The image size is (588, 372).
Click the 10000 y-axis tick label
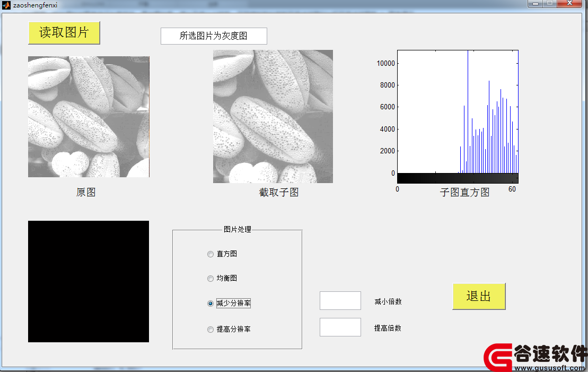[x=386, y=64]
